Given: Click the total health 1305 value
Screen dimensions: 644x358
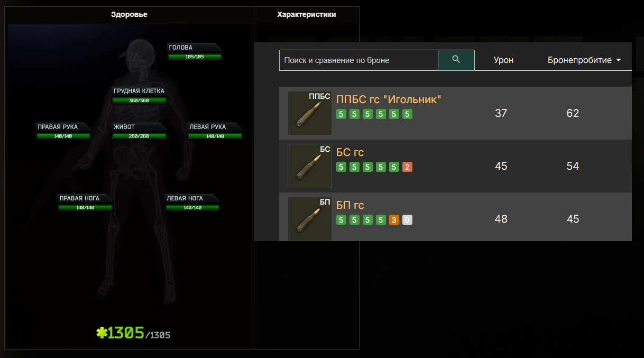Looking at the screenshot, I should click(126, 333).
